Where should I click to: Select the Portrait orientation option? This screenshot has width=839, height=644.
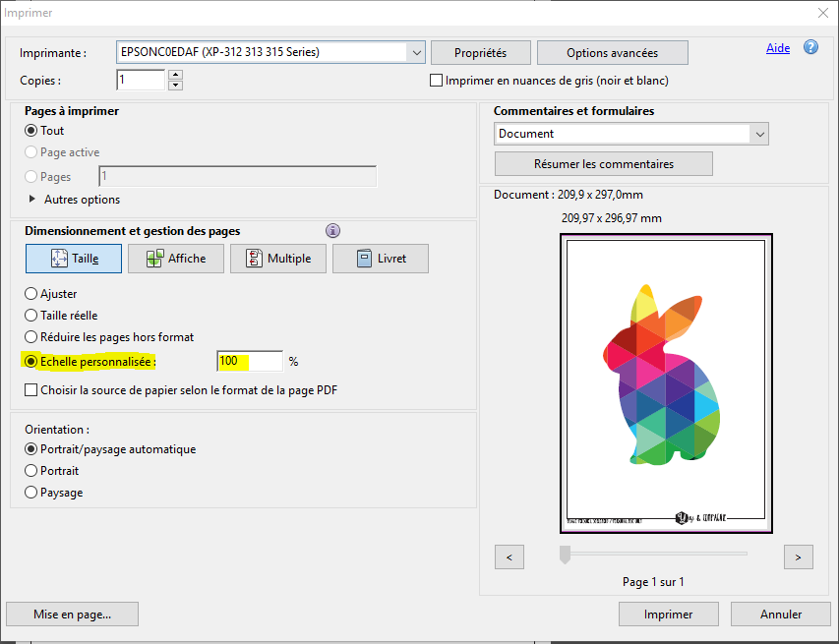(31, 471)
